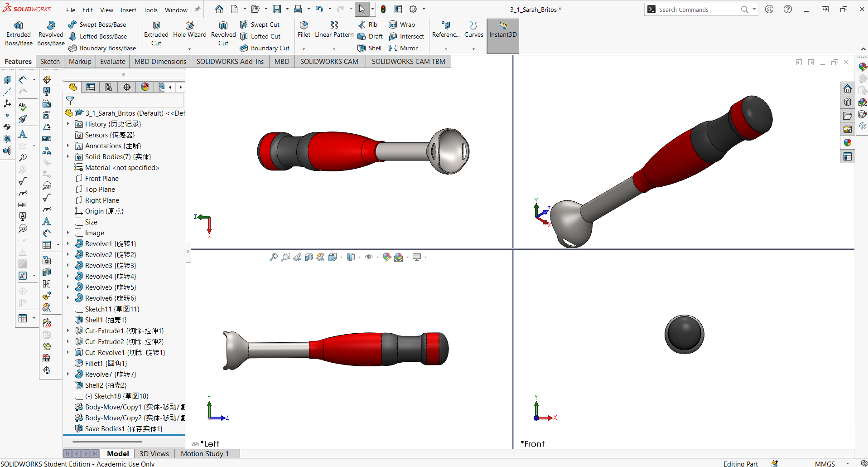
Task: Choose the Extruded Cut tool
Action: point(156,34)
